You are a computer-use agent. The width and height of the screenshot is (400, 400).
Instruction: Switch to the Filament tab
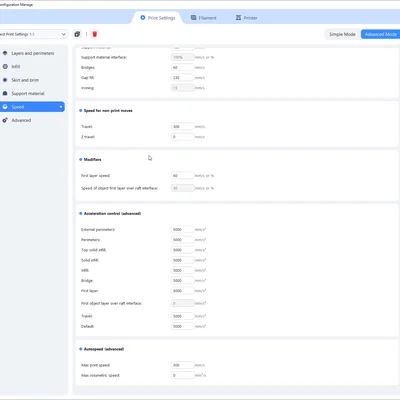[x=203, y=18]
